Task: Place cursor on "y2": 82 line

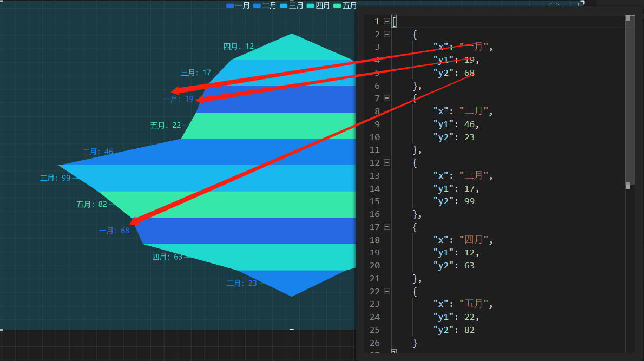Action: [454, 330]
